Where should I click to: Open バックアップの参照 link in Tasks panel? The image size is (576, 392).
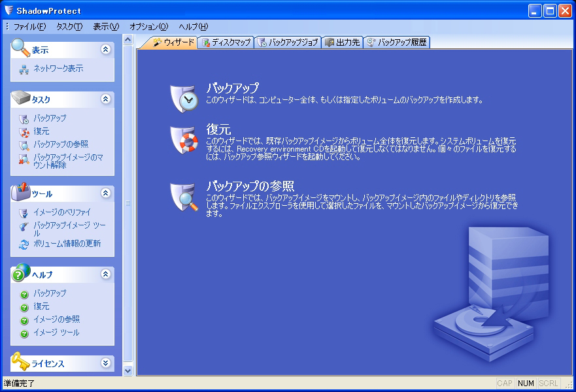61,144
